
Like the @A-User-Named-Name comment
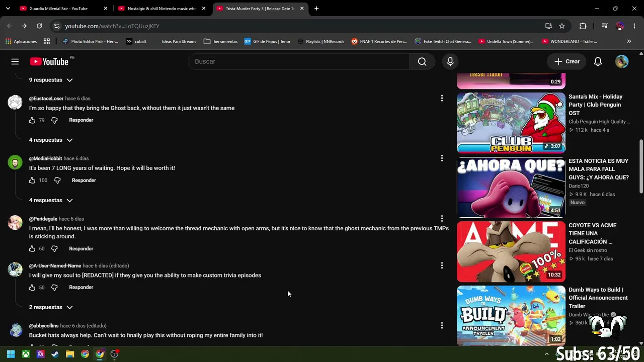click(32, 288)
